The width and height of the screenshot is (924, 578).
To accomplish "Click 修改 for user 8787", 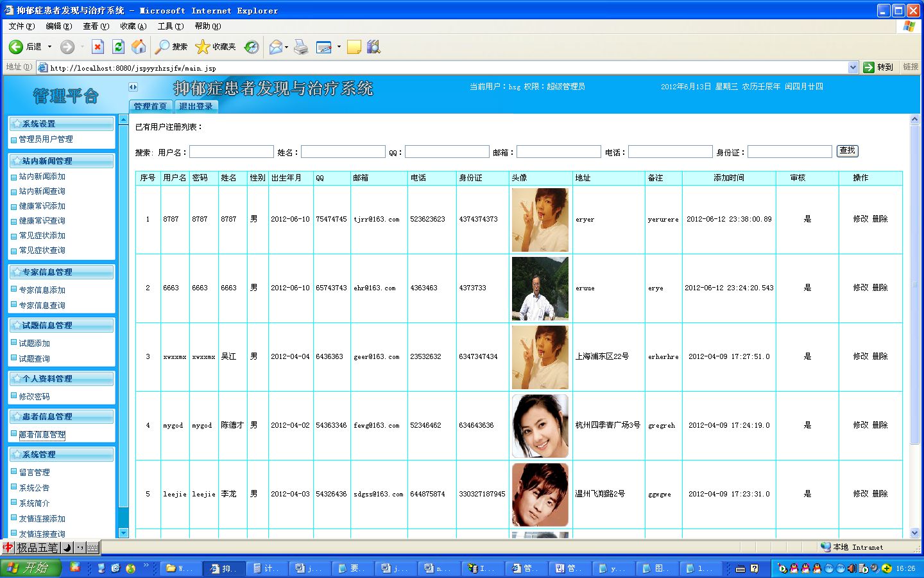I will pyautogui.click(x=860, y=219).
